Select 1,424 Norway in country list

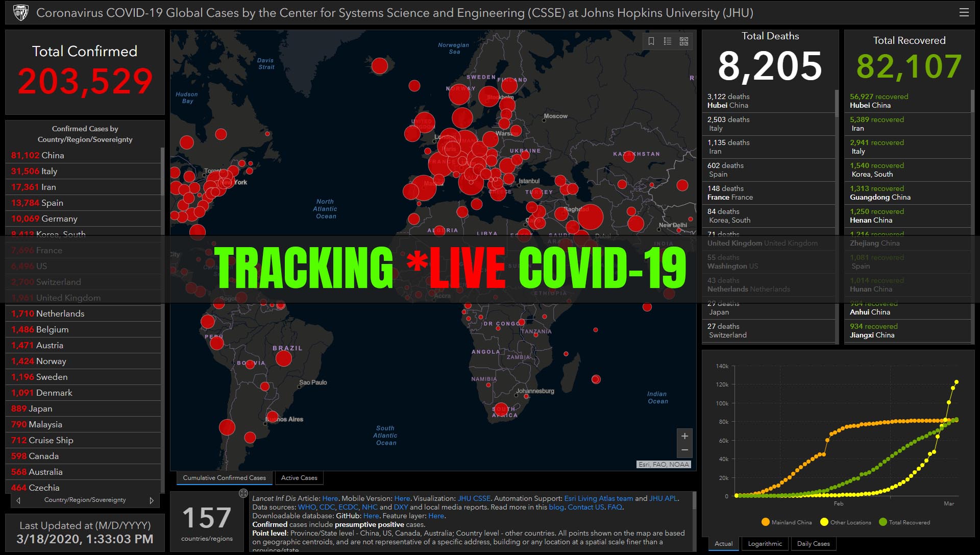(83, 361)
